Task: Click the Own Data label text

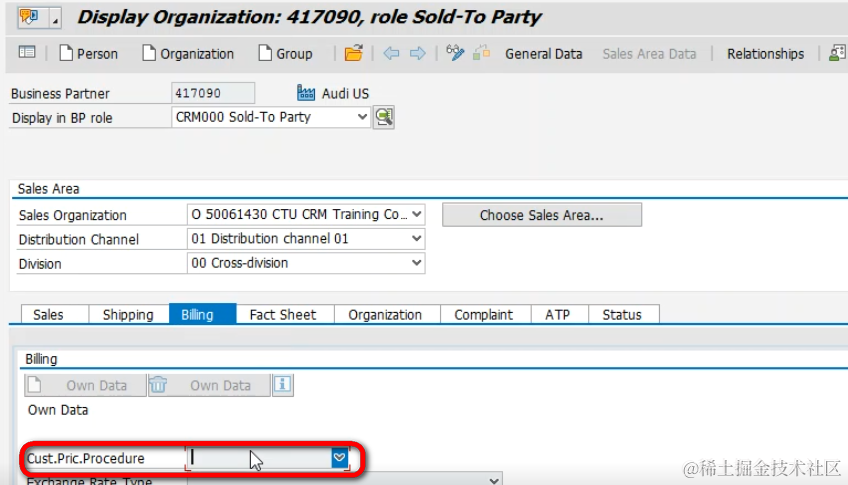Action: pyautogui.click(x=58, y=410)
